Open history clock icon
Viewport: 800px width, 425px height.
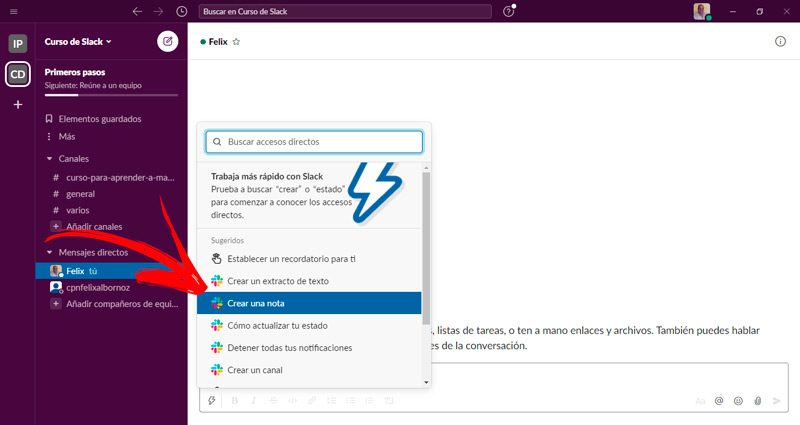pyautogui.click(x=182, y=11)
